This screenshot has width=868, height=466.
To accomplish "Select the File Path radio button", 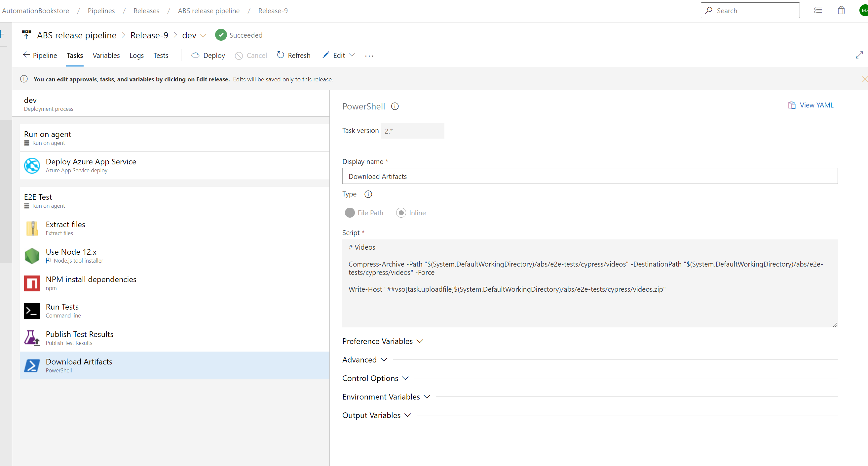I will (350, 213).
